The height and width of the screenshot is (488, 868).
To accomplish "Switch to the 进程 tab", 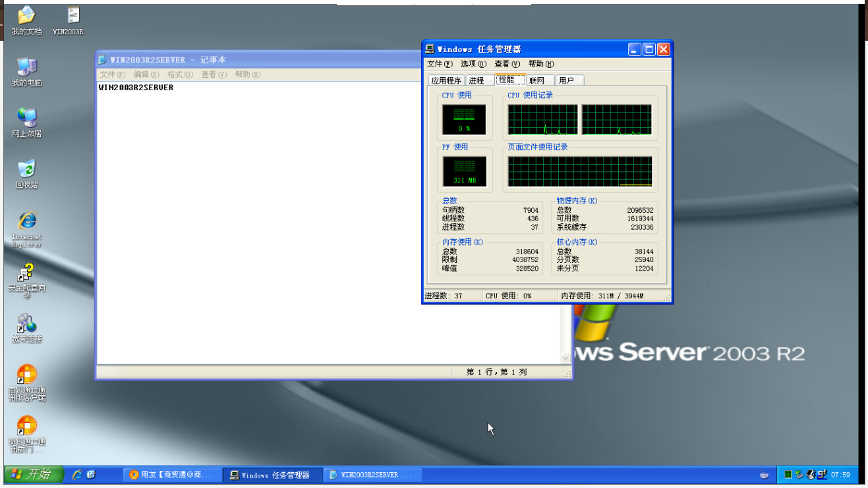I will [477, 80].
